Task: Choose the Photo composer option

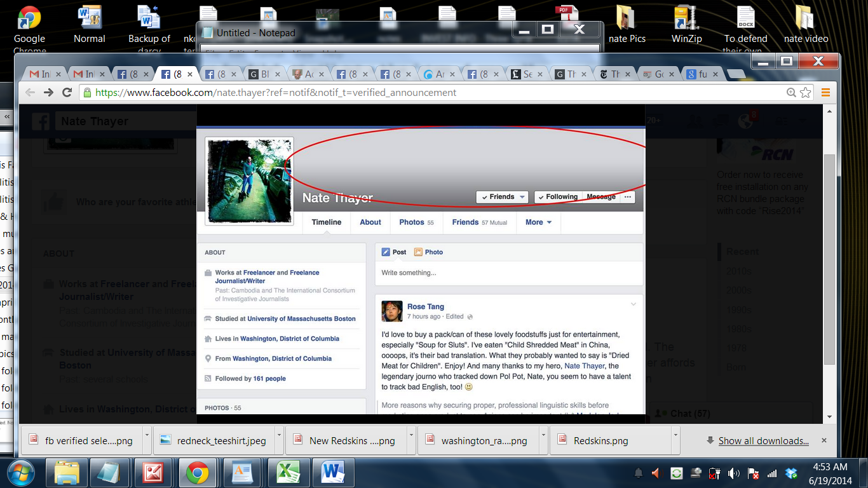Action: (x=428, y=252)
